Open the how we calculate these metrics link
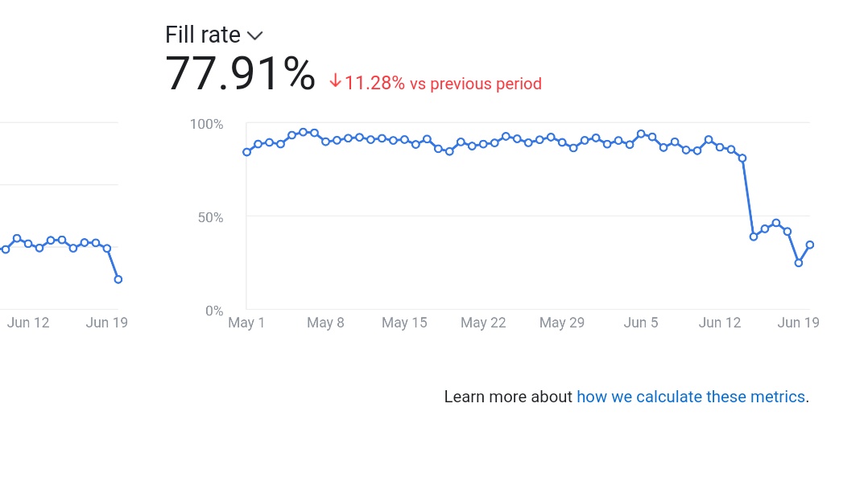Screen dimensions: 868x494 coord(691,397)
